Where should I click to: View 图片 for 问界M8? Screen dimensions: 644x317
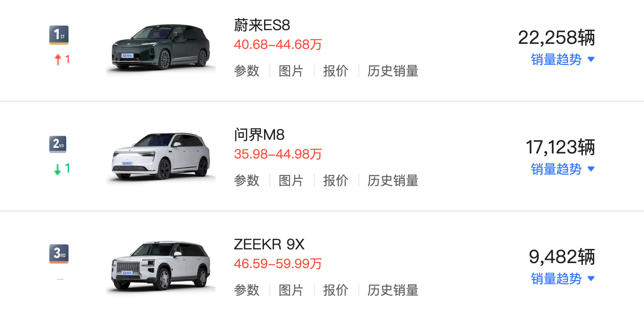291,181
